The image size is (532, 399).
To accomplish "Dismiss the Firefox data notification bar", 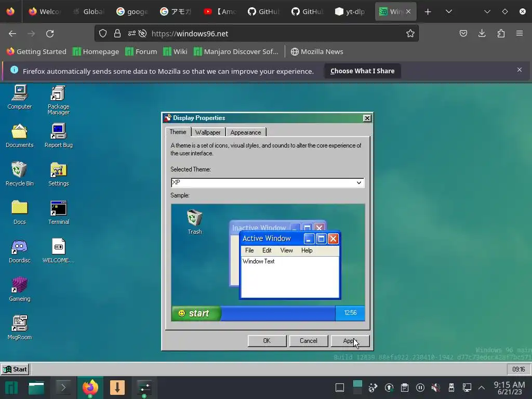I will point(520,70).
